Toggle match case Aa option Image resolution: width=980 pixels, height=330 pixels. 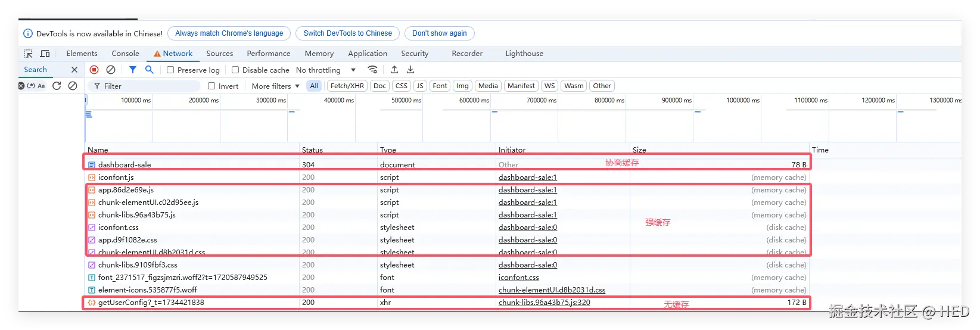41,86
